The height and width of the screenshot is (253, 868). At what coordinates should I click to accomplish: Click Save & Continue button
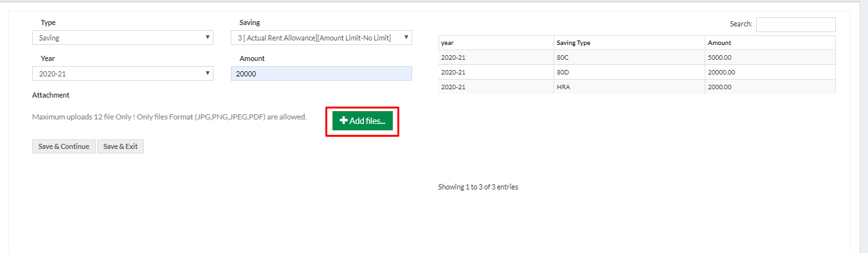64,146
